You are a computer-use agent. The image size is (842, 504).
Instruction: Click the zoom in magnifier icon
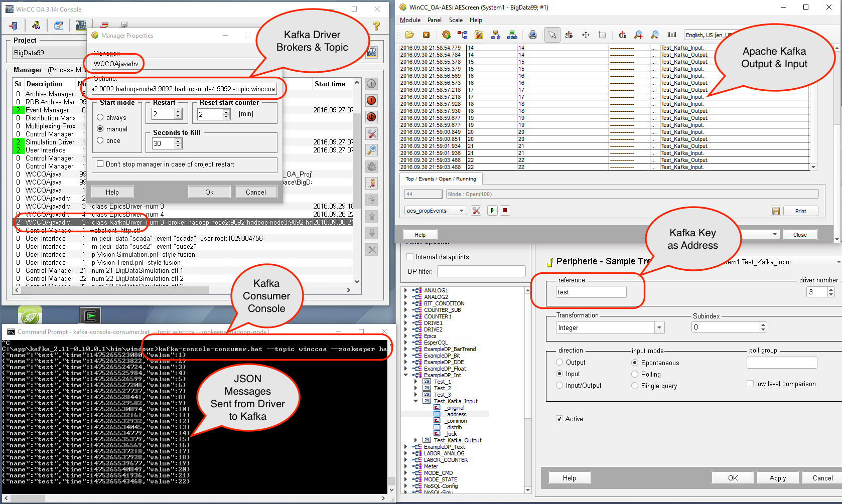coord(638,35)
